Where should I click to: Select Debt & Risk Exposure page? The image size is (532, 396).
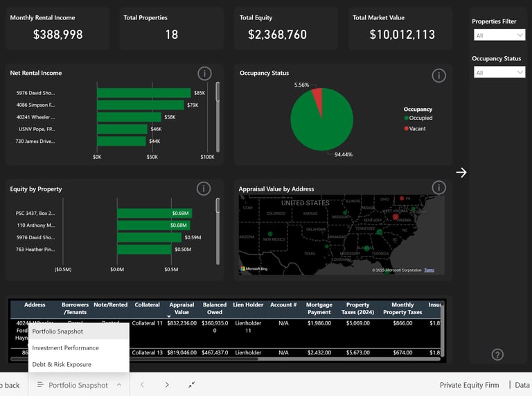(x=62, y=364)
